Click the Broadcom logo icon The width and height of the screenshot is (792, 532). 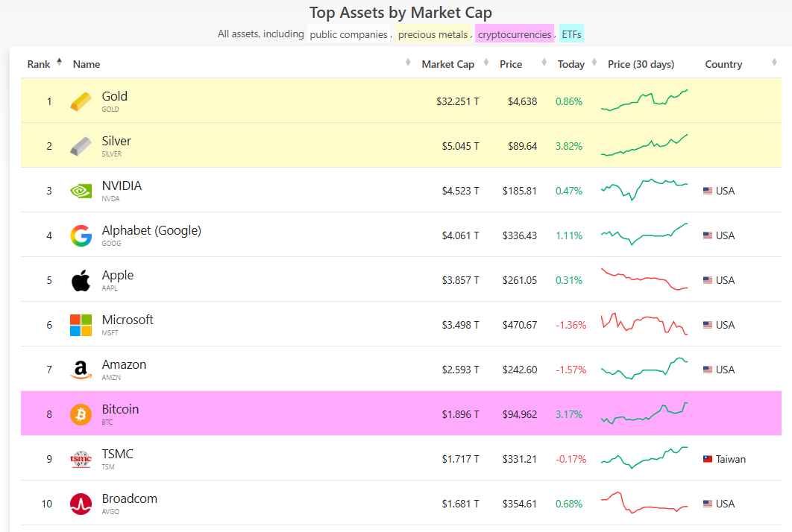[x=81, y=504]
